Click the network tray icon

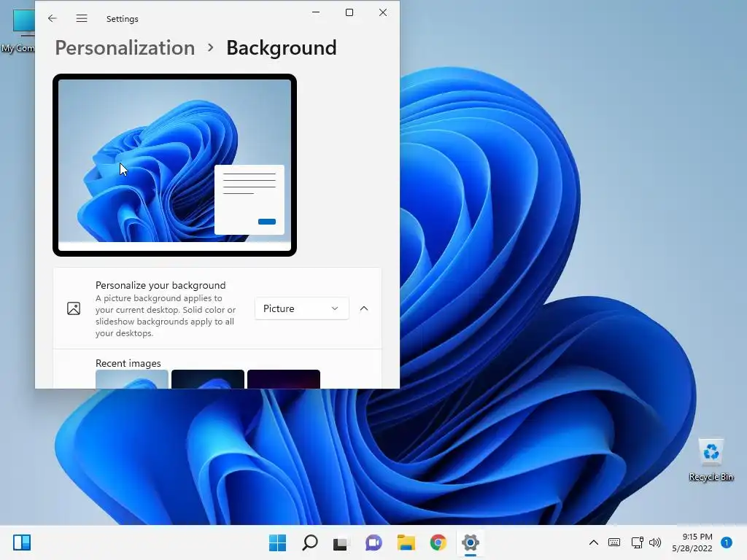[x=637, y=542]
